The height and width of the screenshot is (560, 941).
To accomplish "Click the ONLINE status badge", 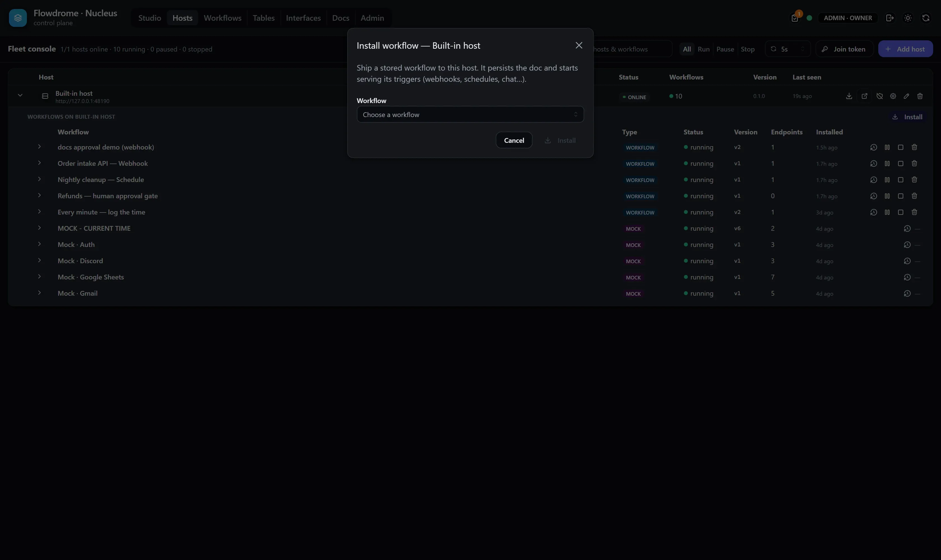I will tap(634, 97).
